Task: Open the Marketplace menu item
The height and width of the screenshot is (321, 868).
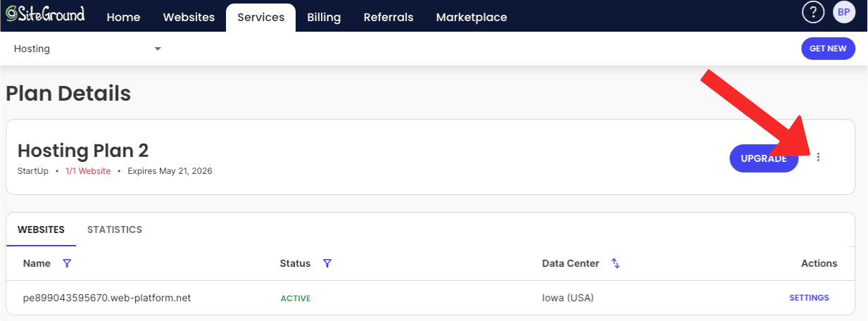Action: (471, 18)
